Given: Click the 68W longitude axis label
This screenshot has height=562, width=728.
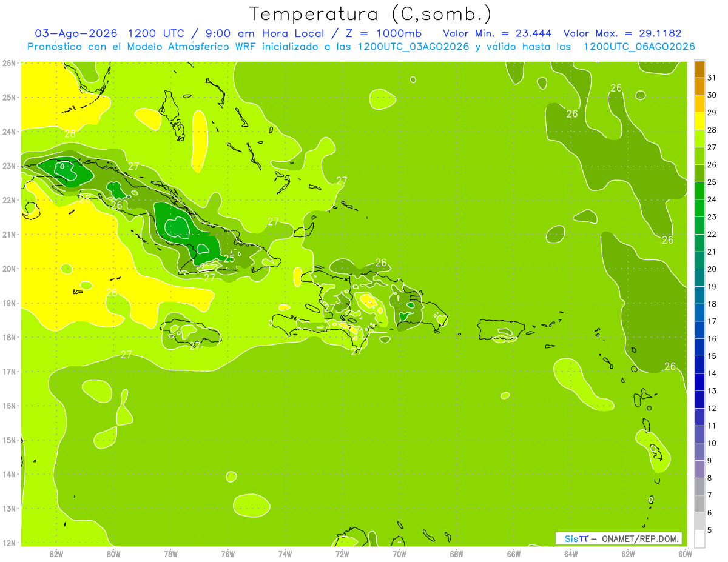Looking at the screenshot, I should click(457, 554).
